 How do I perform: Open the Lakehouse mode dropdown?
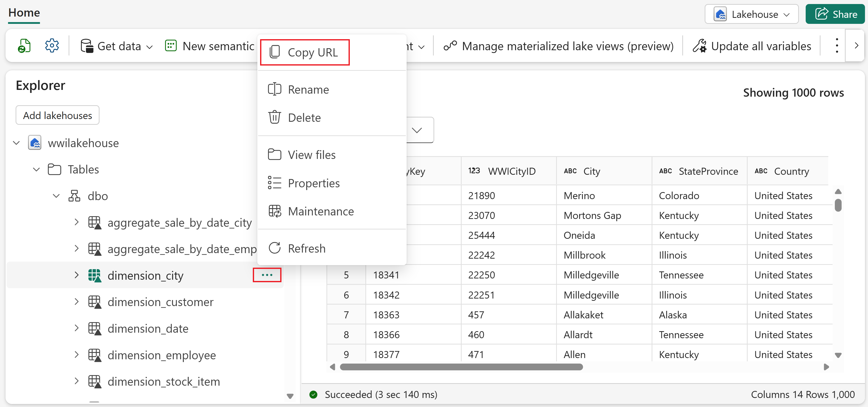click(751, 15)
